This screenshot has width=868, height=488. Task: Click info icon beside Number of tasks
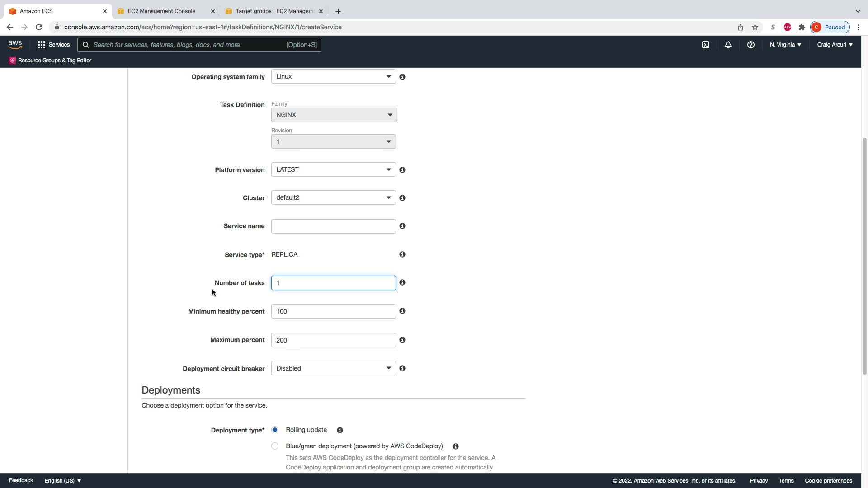point(402,282)
